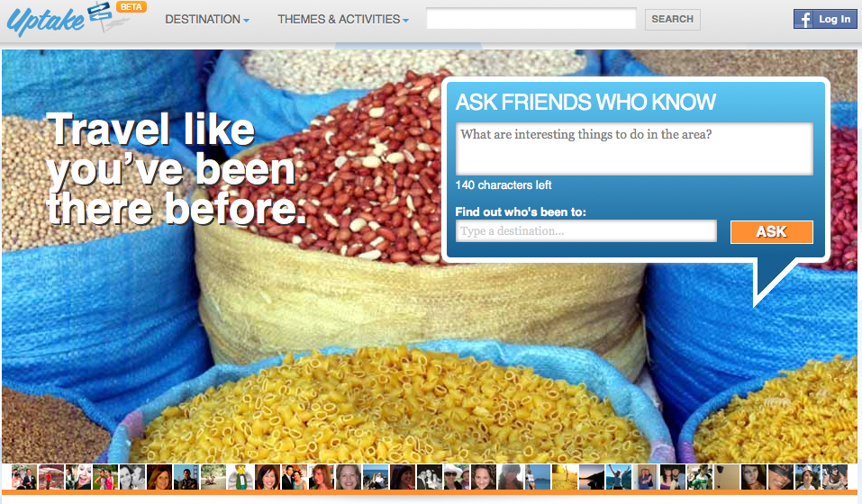
Task: Open the DESTINATION dropdown menu
Action: [207, 19]
